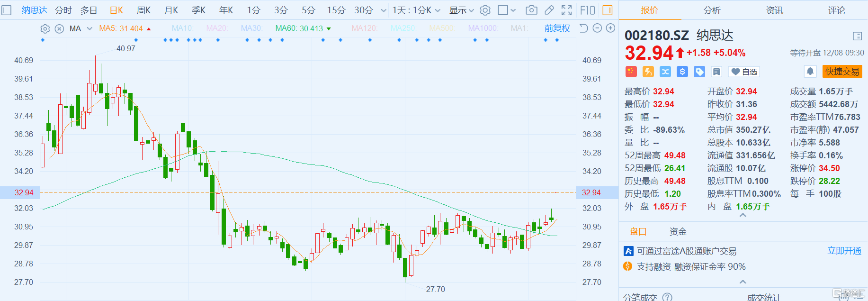The image size is (868, 301).
Task: Open the MA indicator type dropdown
Action: (82, 28)
